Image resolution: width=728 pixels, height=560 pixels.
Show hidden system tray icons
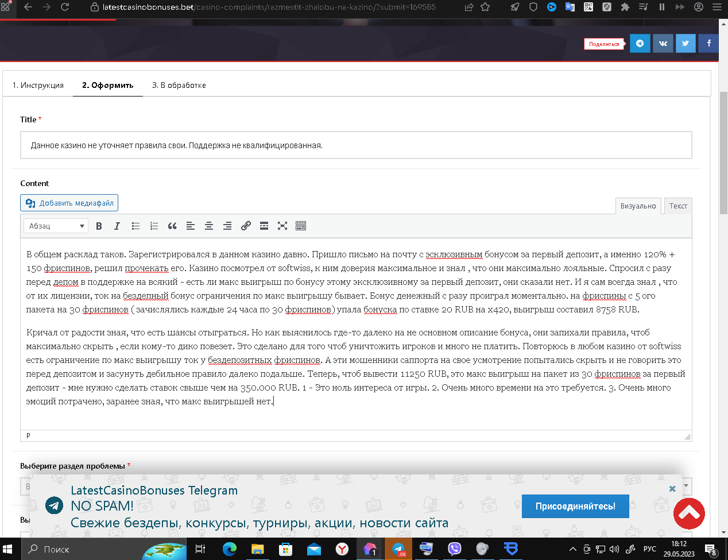(572, 549)
